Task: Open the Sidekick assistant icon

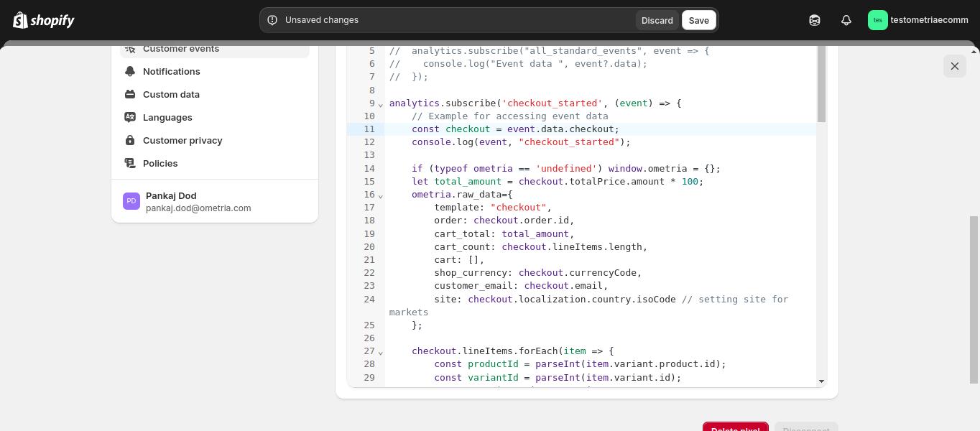Action: pyautogui.click(x=815, y=20)
